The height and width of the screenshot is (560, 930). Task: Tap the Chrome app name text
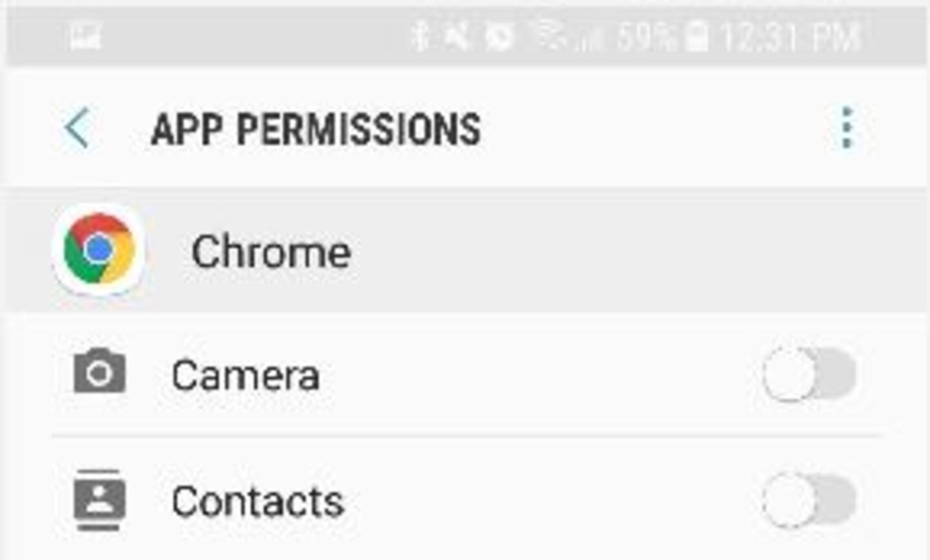click(271, 251)
